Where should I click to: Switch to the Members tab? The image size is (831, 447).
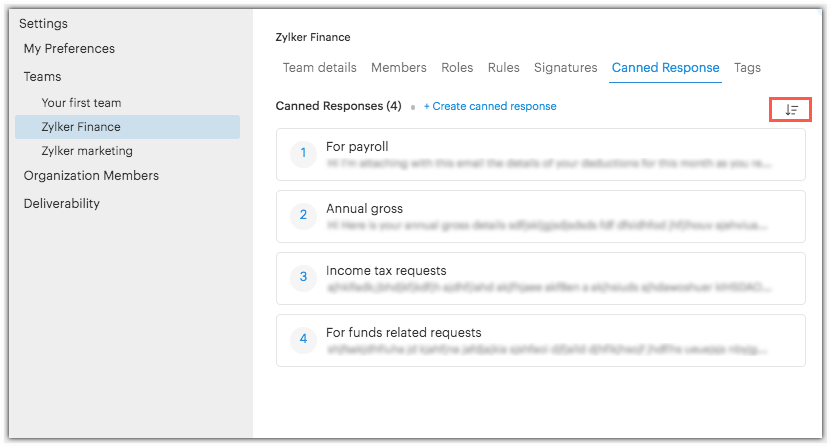tap(399, 68)
